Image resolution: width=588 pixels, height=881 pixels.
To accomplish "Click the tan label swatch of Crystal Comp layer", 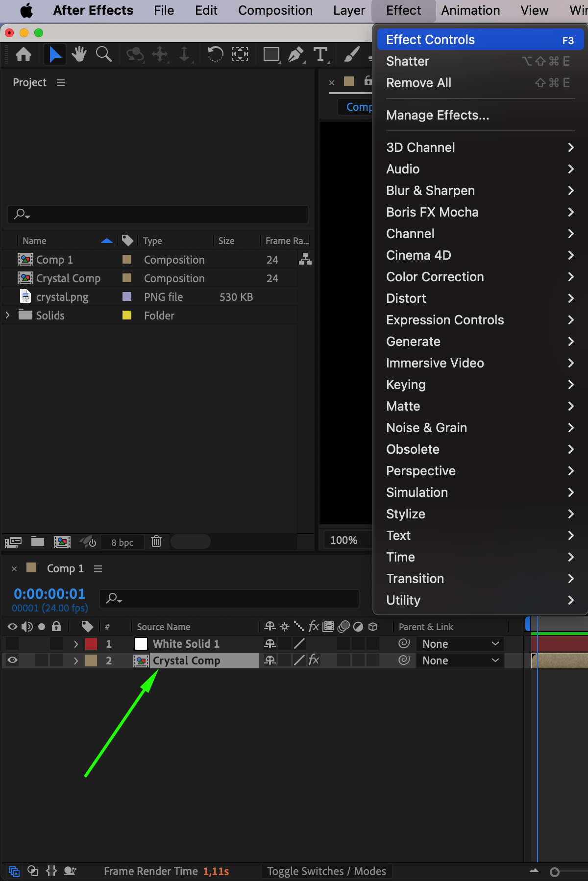I will point(91,660).
